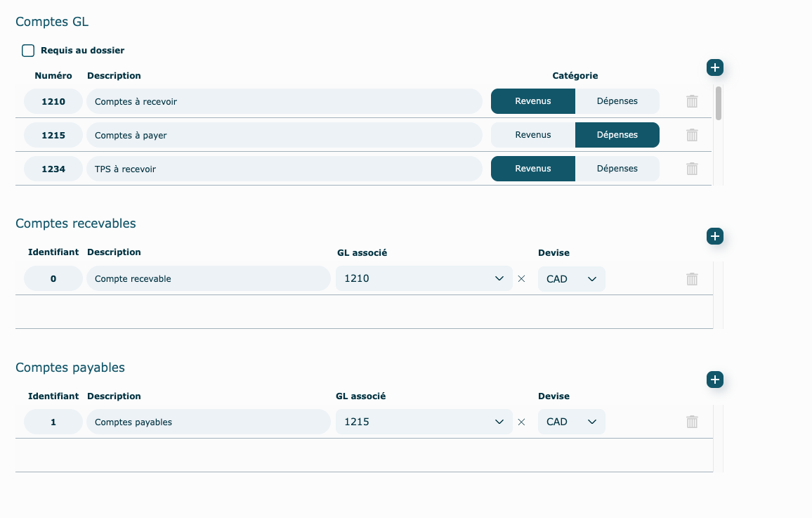
Task: Clear the associated GL 1210 selection
Action: (x=521, y=279)
